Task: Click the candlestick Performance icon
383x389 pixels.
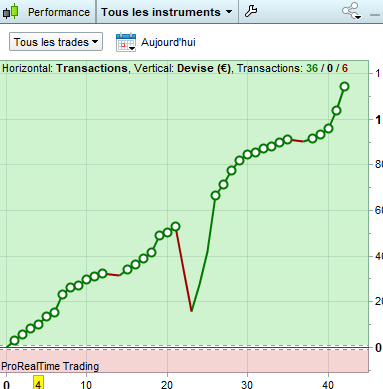Action: (x=10, y=11)
